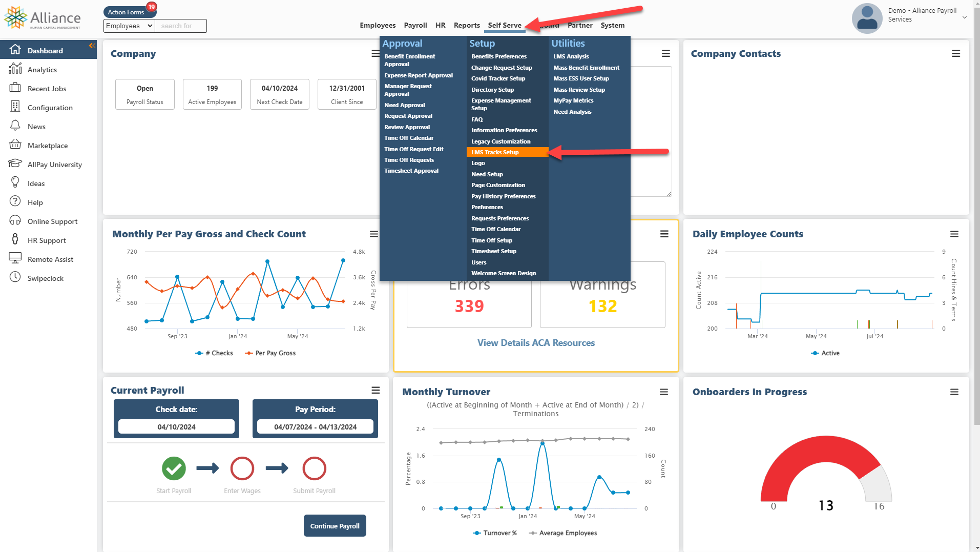This screenshot has width=980, height=552.
Task: Click the 199 Active Employees tile
Action: (212, 94)
